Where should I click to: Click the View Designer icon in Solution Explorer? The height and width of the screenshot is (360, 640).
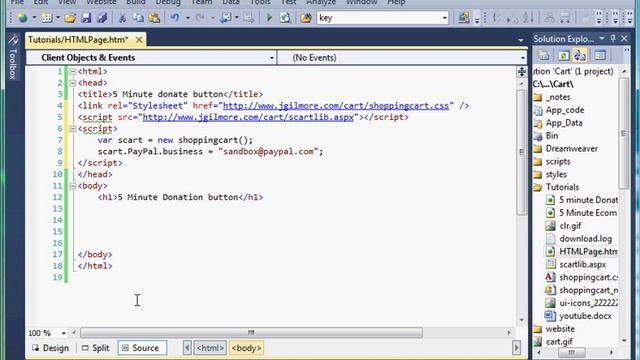pos(600,55)
